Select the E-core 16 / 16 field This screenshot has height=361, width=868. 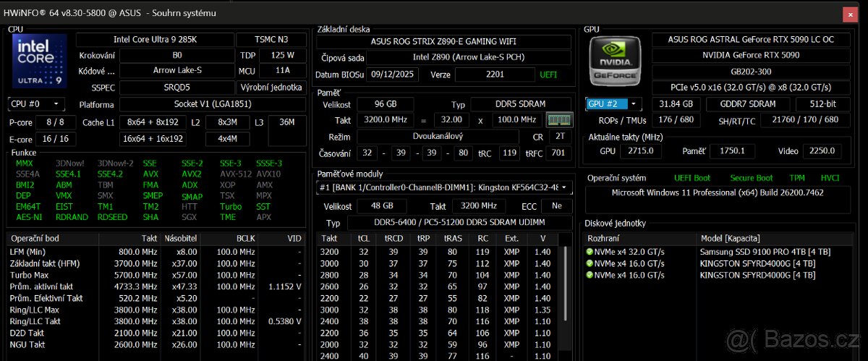pos(55,138)
